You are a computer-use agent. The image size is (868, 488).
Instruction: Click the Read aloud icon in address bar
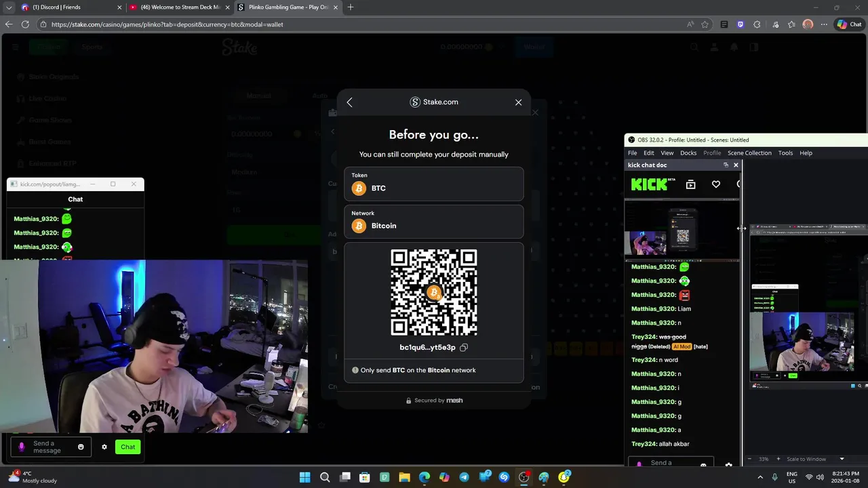coord(690,24)
